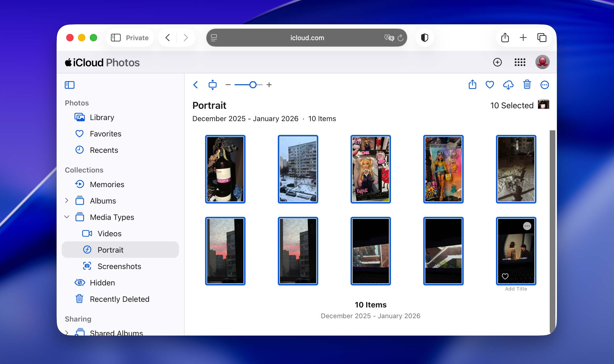The image size is (614, 364).
Task: Go back in Safari history
Action: pos(168,38)
